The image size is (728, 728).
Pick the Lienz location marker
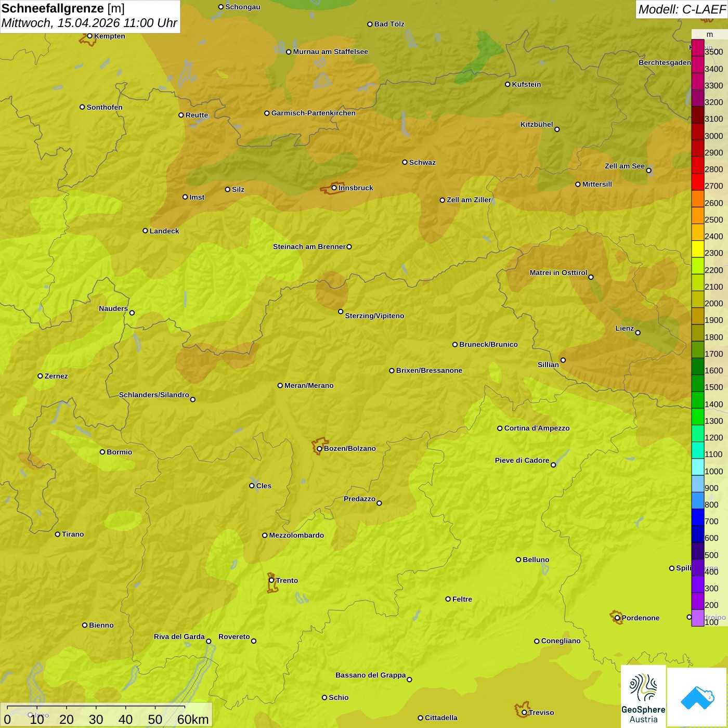638,333
